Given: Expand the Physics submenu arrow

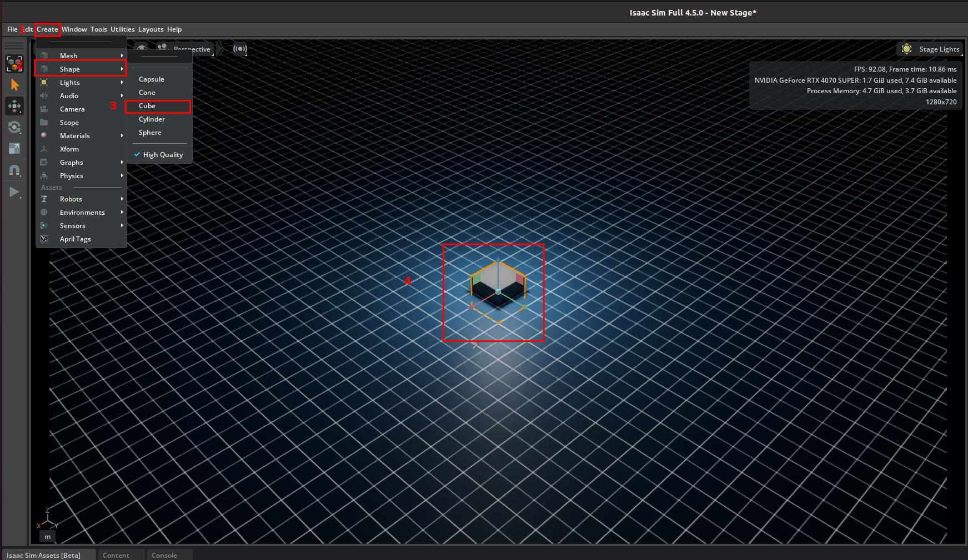Looking at the screenshot, I should click(122, 175).
